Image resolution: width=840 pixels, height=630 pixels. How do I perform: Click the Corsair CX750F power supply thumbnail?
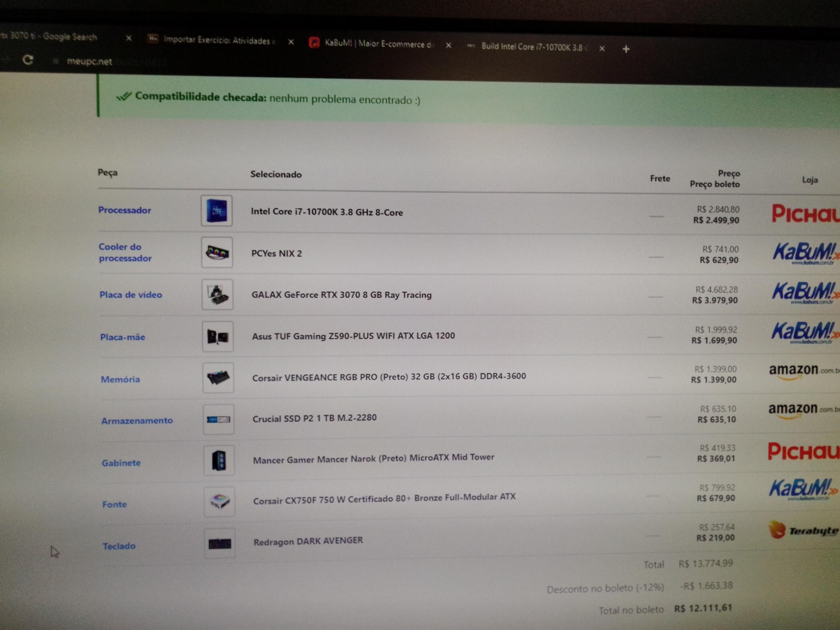[219, 502]
